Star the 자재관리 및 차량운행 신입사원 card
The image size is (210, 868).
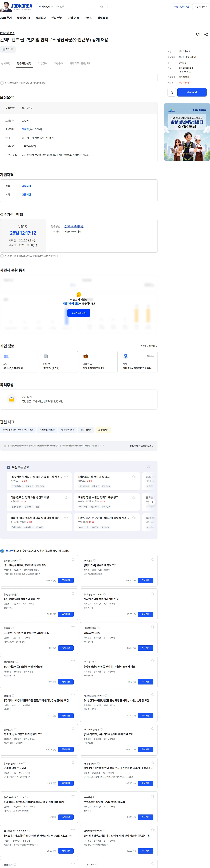[x=73, y=627]
